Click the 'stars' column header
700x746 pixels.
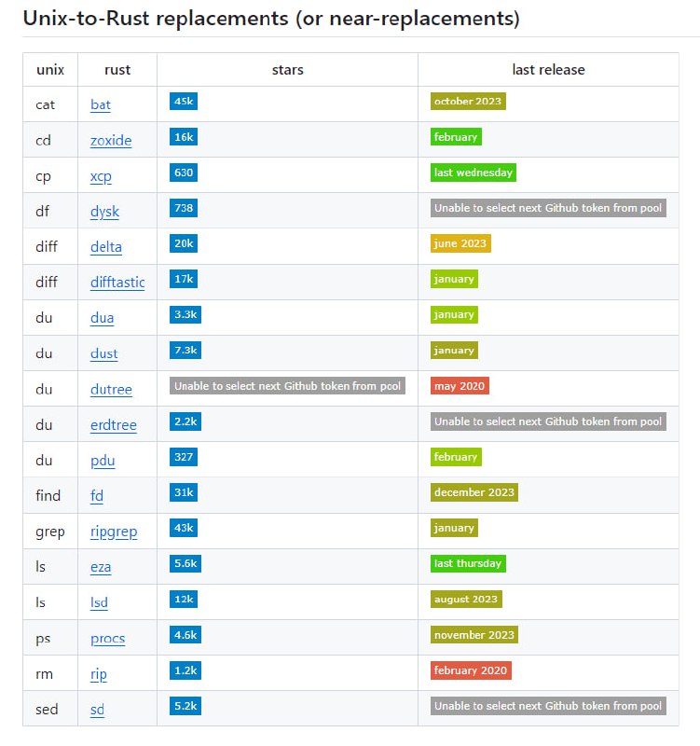pyautogui.click(x=287, y=69)
